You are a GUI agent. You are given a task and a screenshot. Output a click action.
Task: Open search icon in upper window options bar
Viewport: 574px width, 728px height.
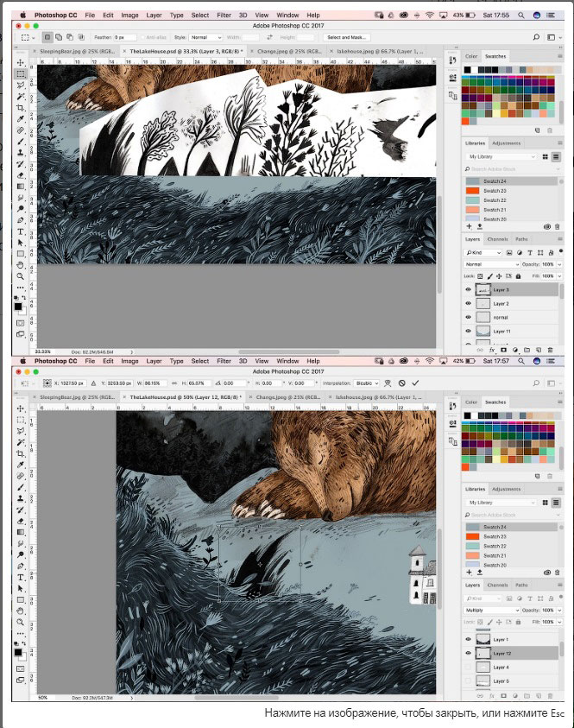click(536, 37)
